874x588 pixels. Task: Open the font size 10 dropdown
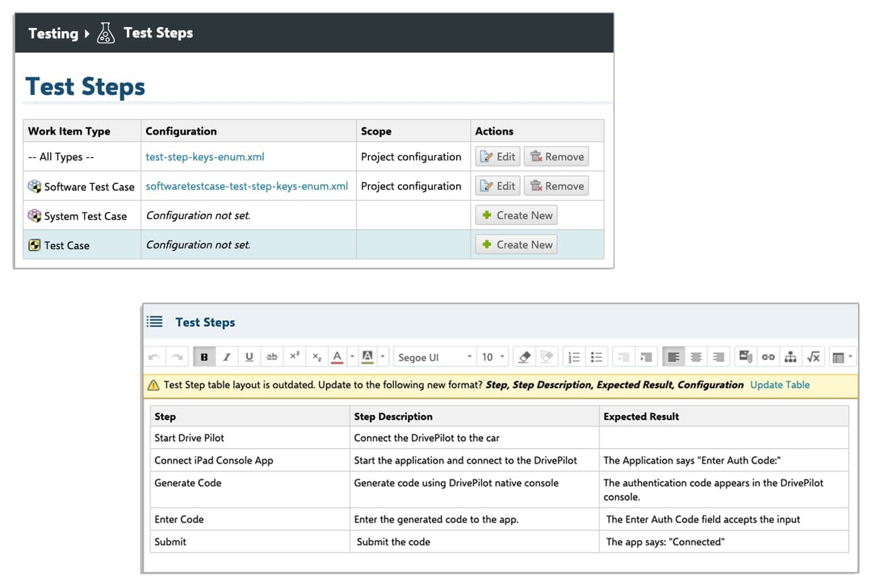coord(493,357)
